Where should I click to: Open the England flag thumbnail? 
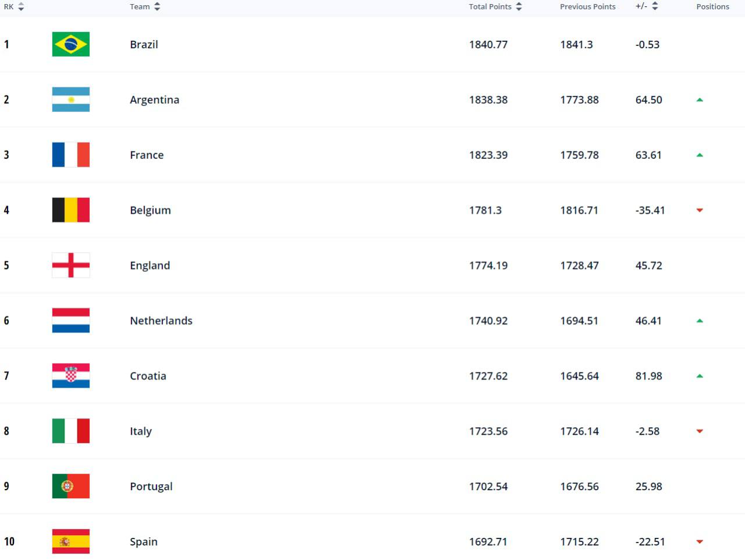[x=71, y=265]
